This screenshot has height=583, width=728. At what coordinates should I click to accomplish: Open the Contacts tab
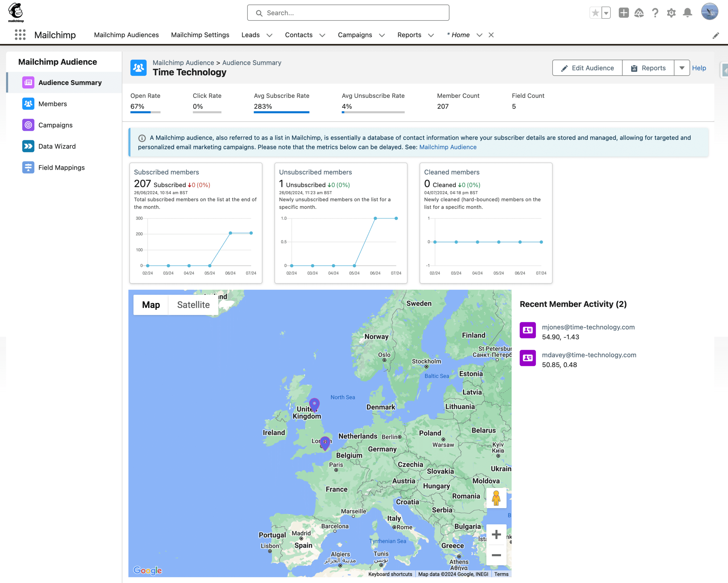click(x=299, y=35)
